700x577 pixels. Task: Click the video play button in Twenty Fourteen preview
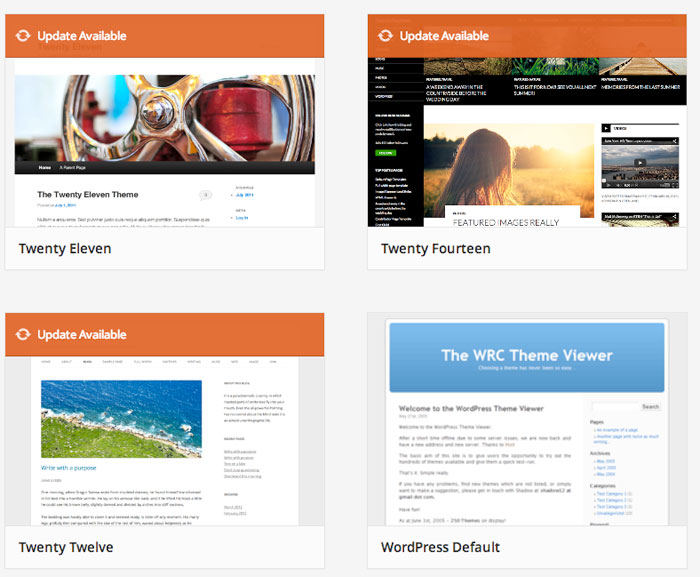pyautogui.click(x=640, y=163)
